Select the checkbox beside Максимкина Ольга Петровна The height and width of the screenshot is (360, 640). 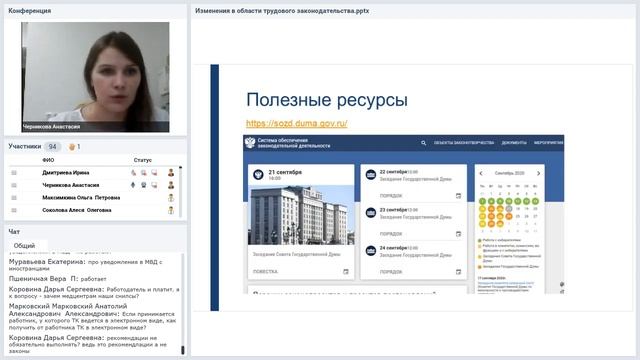click(x=14, y=198)
